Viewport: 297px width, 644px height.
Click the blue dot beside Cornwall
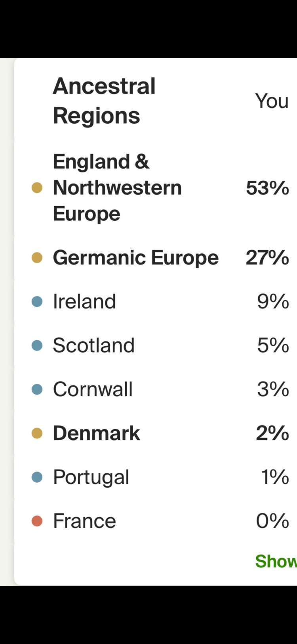click(37, 389)
